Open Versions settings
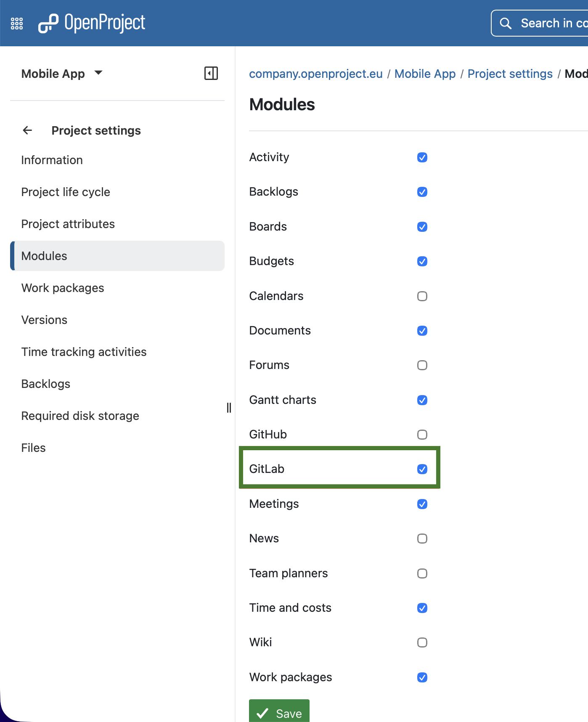Screen dimensions: 588x722 [x=117, y=320]
